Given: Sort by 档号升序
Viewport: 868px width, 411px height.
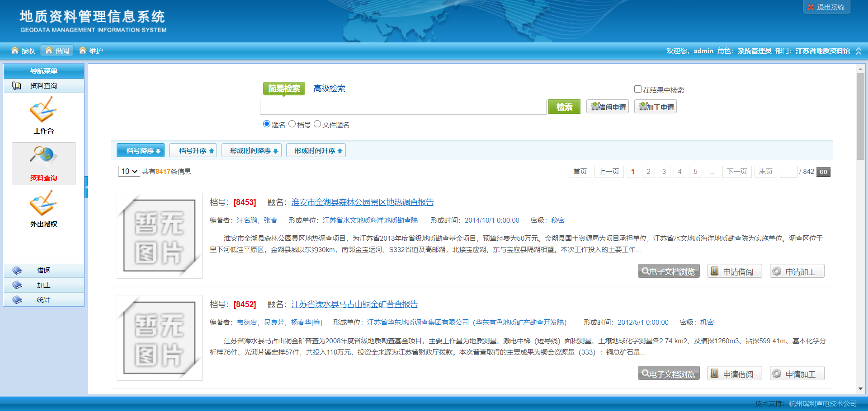Looking at the screenshot, I should tap(193, 150).
